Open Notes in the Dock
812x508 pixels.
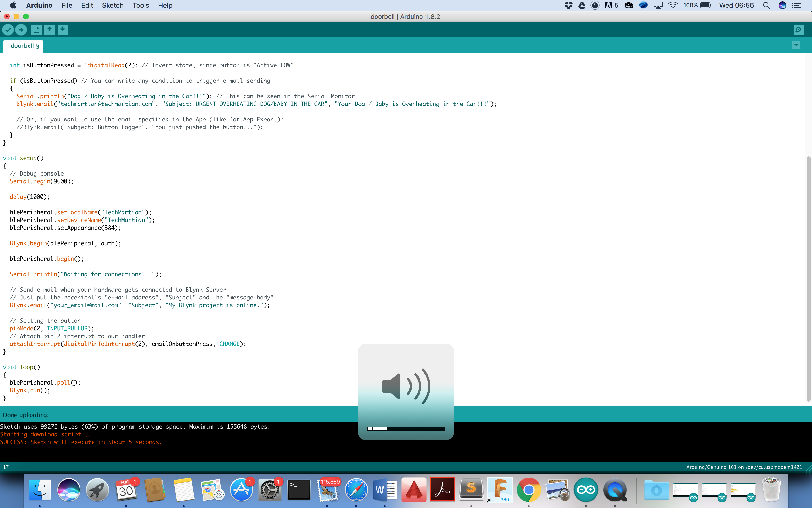tap(183, 490)
